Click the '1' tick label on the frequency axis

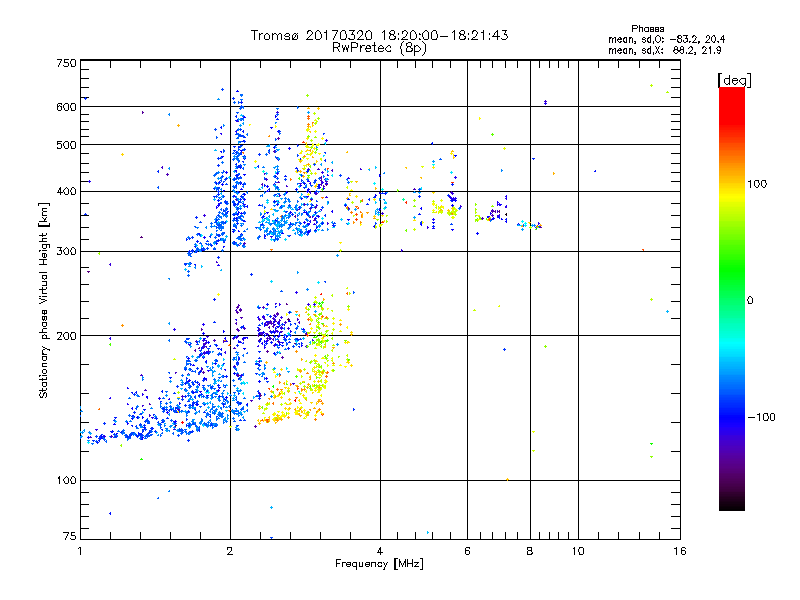(x=80, y=551)
